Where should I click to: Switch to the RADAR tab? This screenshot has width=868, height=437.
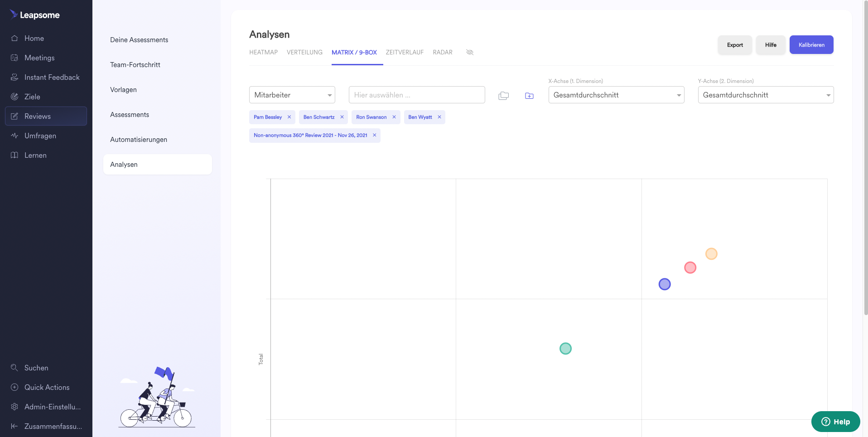pos(443,52)
